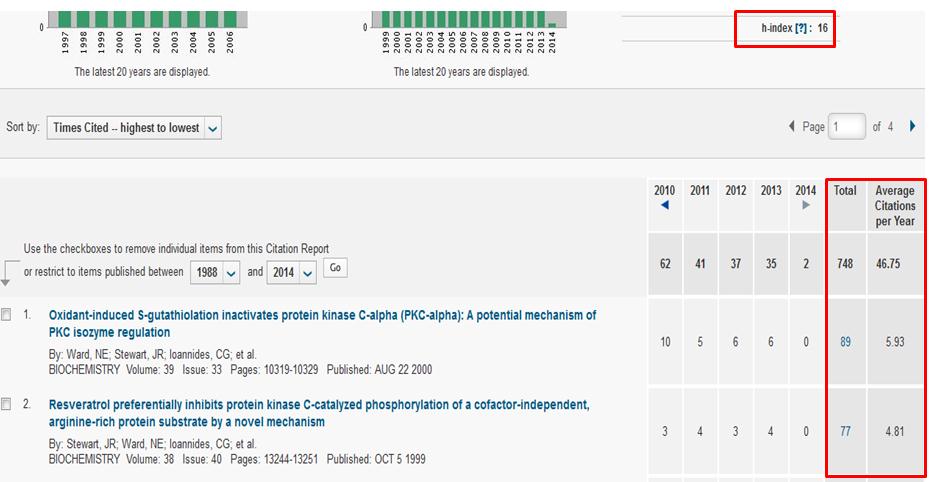Go to the previous results page arrow
This screenshot has width=937, height=482.
(793, 126)
